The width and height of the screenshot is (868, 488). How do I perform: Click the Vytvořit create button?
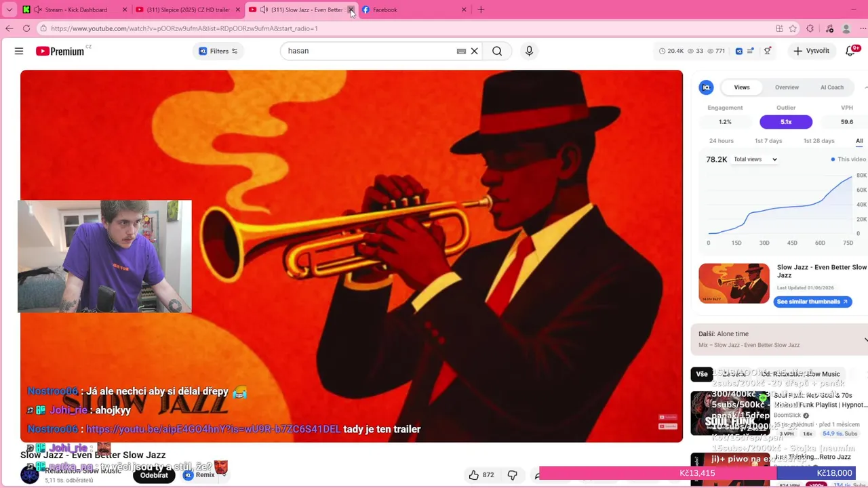(811, 51)
